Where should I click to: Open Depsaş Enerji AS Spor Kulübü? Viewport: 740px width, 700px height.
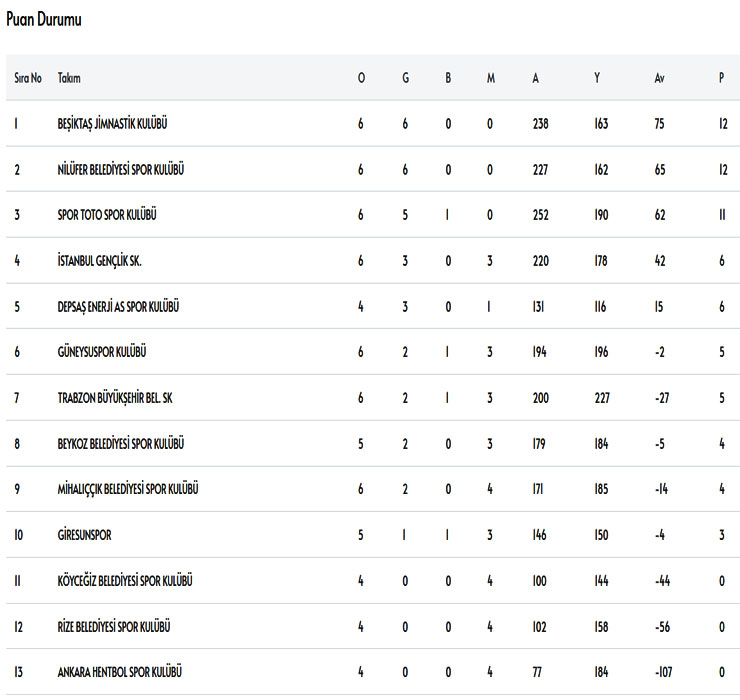click(118, 307)
